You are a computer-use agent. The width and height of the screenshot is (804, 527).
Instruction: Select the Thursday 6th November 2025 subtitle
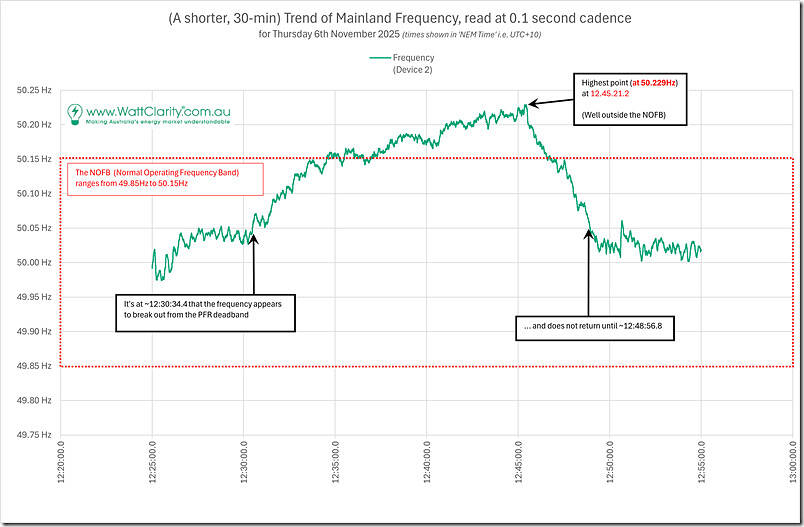(401, 34)
